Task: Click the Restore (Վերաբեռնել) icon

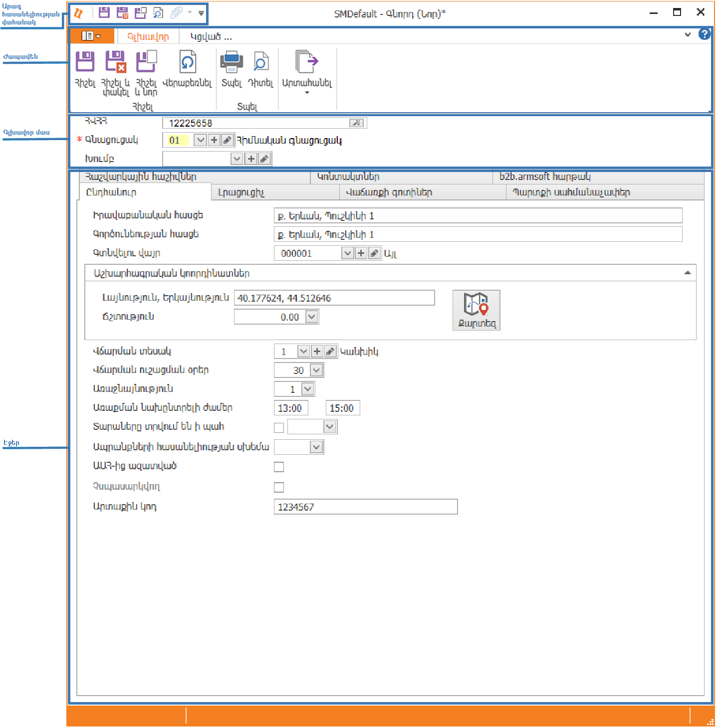Action: point(187,62)
